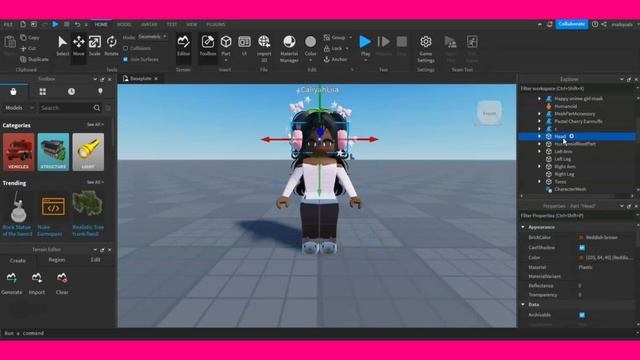
Task: Open the FILE menu
Action: tap(8, 24)
